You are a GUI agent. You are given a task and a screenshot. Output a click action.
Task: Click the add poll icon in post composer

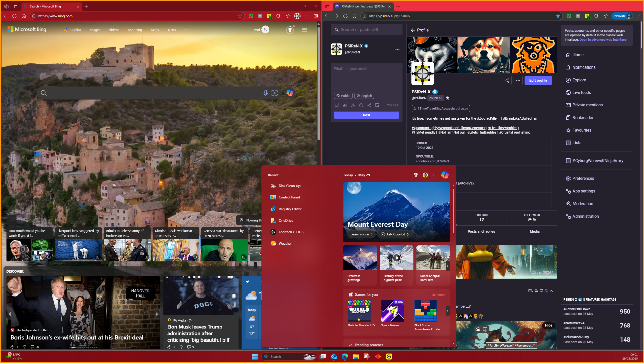(345, 105)
